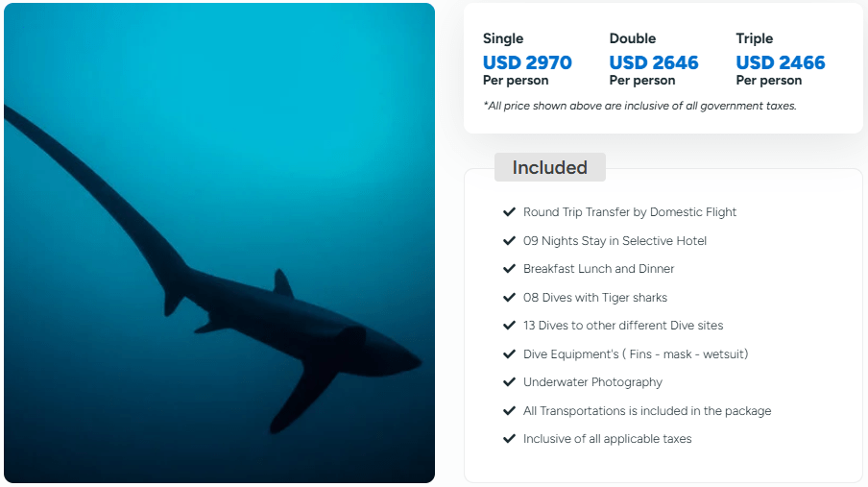
Task: Click checkmark next to Dive Equipment's
Action: click(509, 353)
